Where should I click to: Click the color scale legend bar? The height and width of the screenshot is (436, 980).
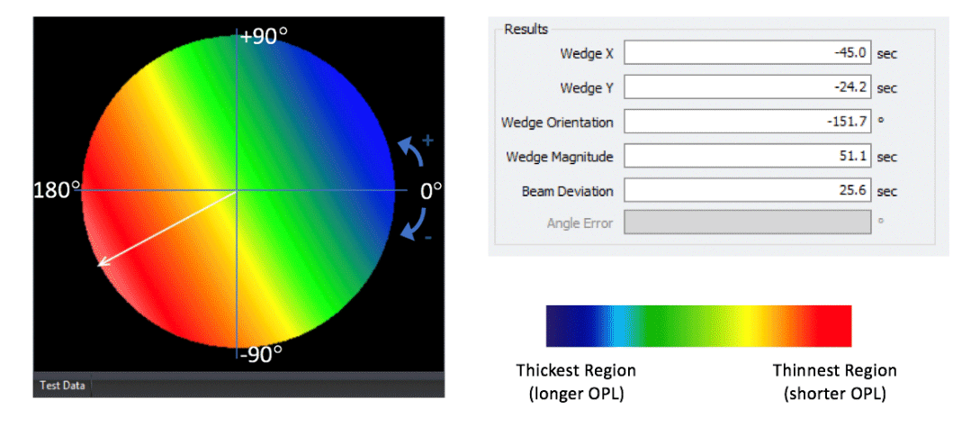[x=698, y=326]
